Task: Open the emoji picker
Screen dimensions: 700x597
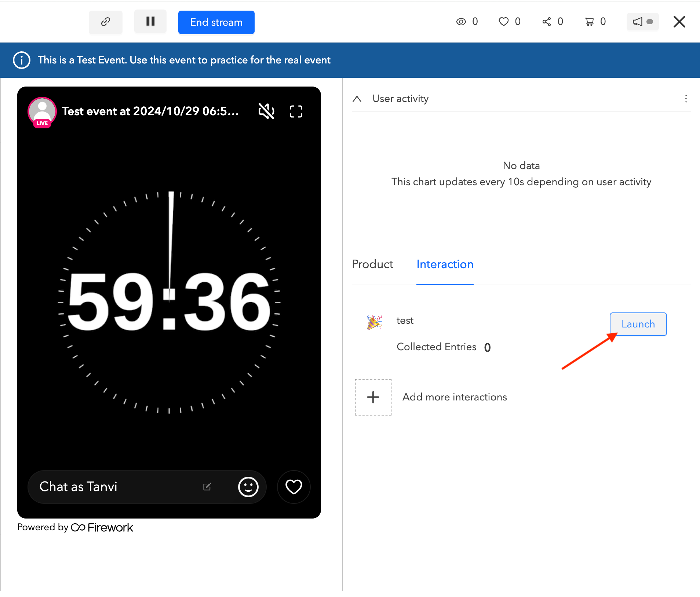Action: [248, 487]
